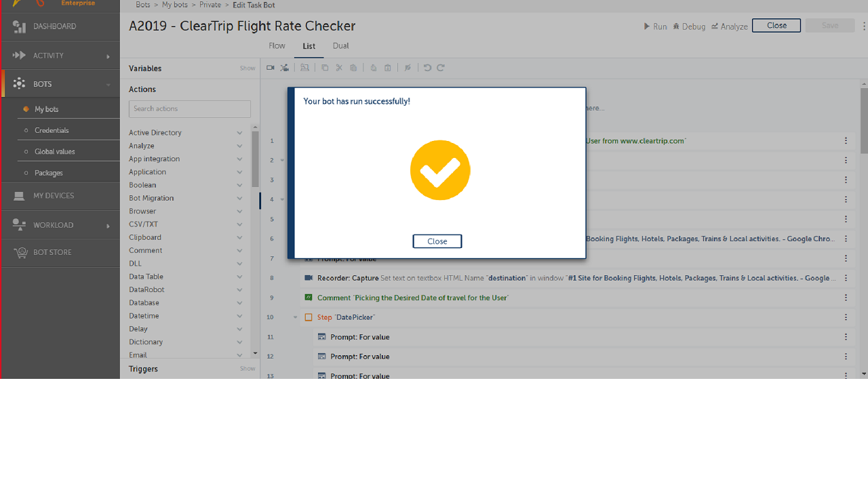Image resolution: width=868 pixels, height=488 pixels.
Task: Open the three-dot menu on line 6
Action: pyautogui.click(x=846, y=239)
